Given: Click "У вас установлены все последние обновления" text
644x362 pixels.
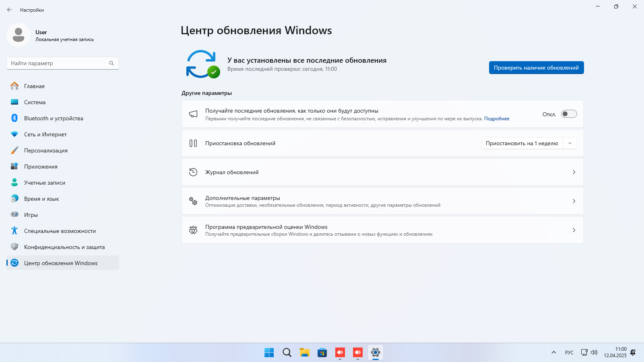Looking at the screenshot, I should coord(307,60).
